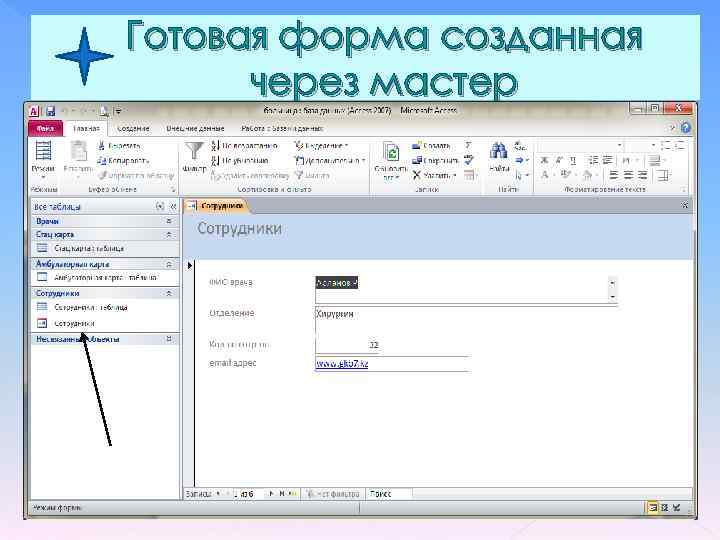Collapse the Амбулаторная карта group
The image size is (720, 540).
tap(169, 264)
